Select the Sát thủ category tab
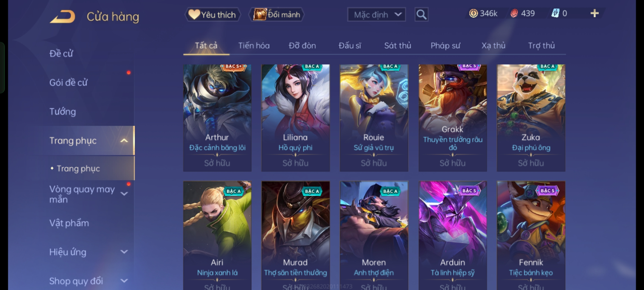The width and height of the screenshot is (644, 290). 397,46
